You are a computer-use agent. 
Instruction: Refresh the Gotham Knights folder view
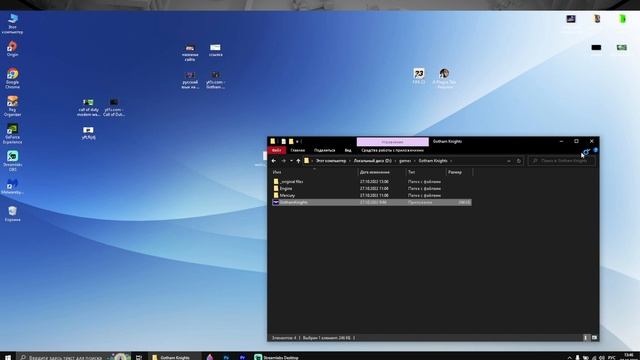(x=519, y=161)
